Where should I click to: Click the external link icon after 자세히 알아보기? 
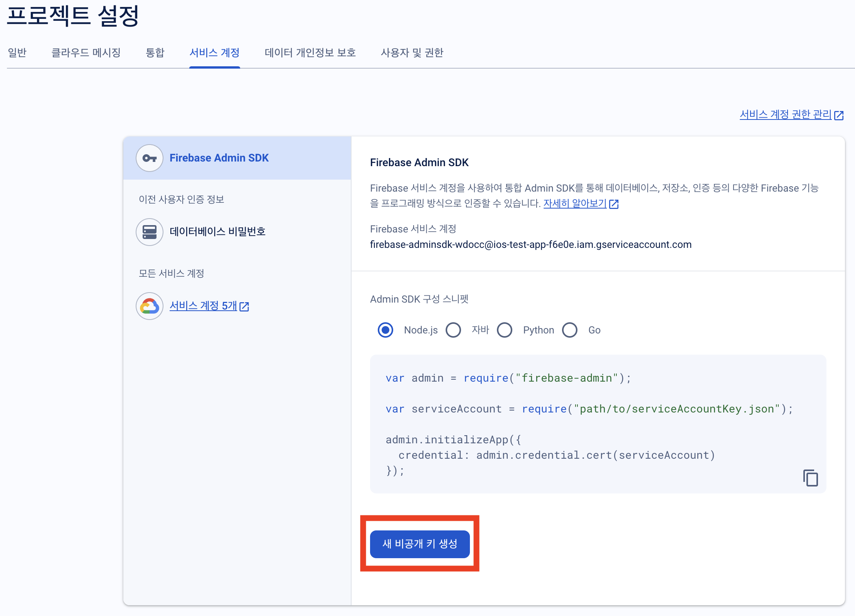614,204
